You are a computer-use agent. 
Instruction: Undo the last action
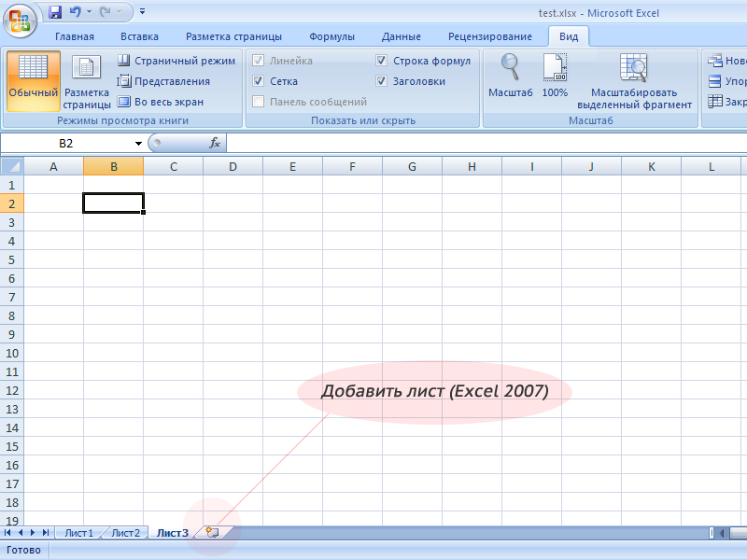pyautogui.click(x=76, y=12)
